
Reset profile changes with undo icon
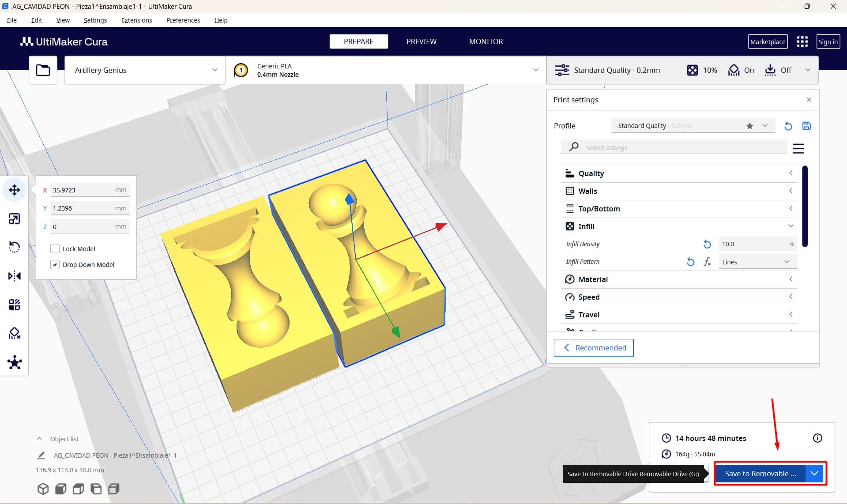(788, 126)
